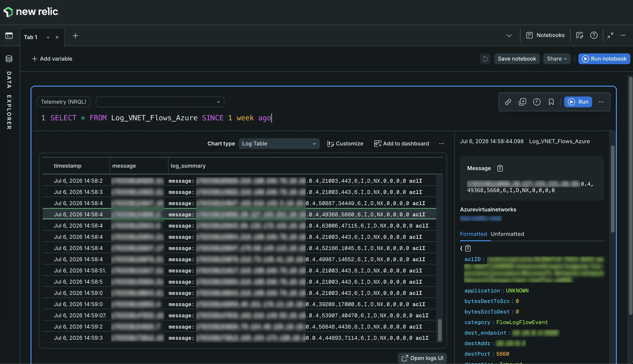The width and height of the screenshot is (633, 364).
Task: Open the Data Explorer database icon
Action: (9, 59)
